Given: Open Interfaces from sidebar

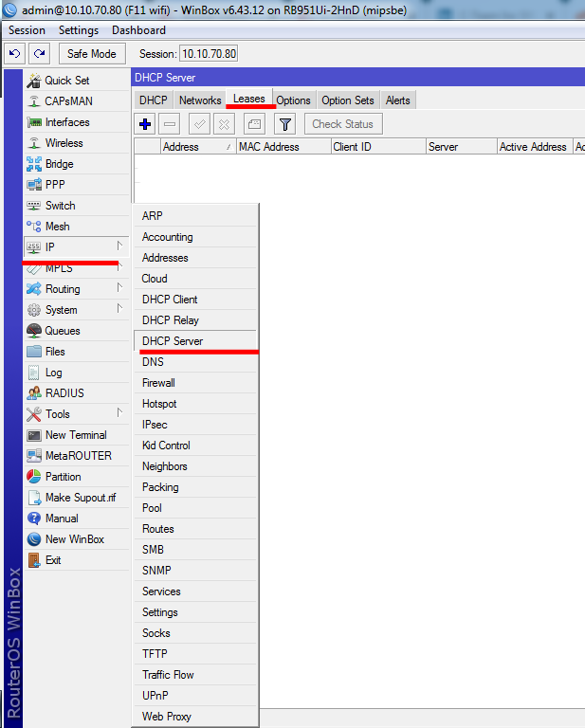Looking at the screenshot, I should tap(77, 122).
